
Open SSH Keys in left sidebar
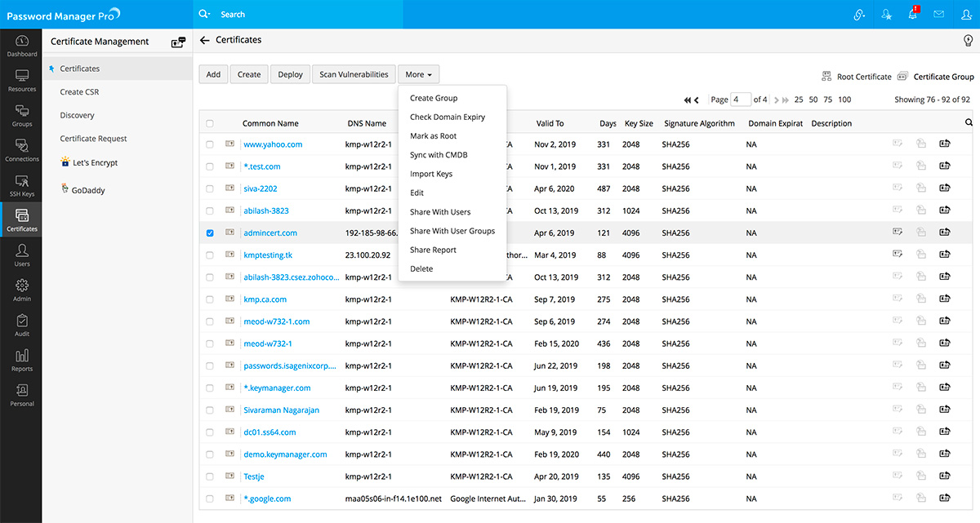coord(21,185)
